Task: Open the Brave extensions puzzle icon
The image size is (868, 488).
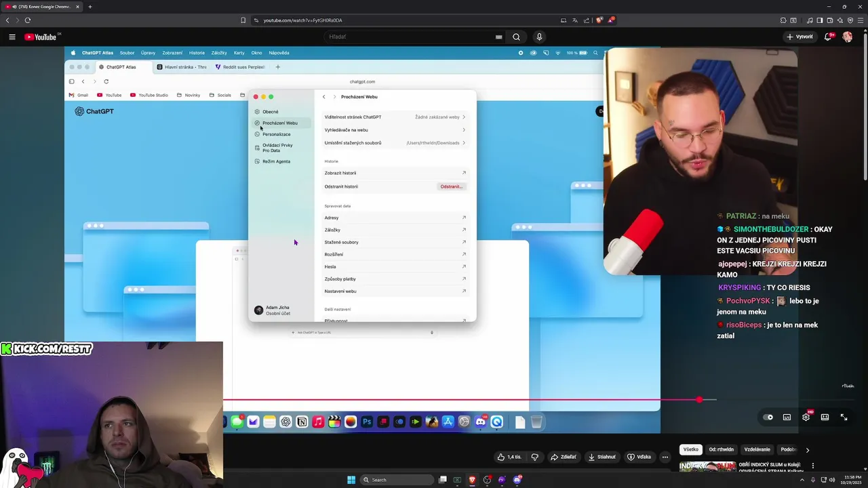Action: (x=783, y=20)
